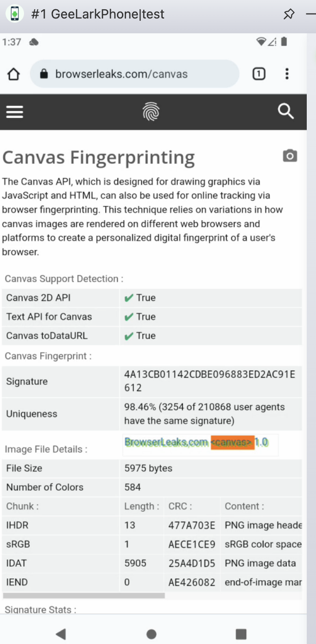Open the BrowserLeaks hamburger menu
This screenshot has width=316, height=644.
(x=14, y=111)
